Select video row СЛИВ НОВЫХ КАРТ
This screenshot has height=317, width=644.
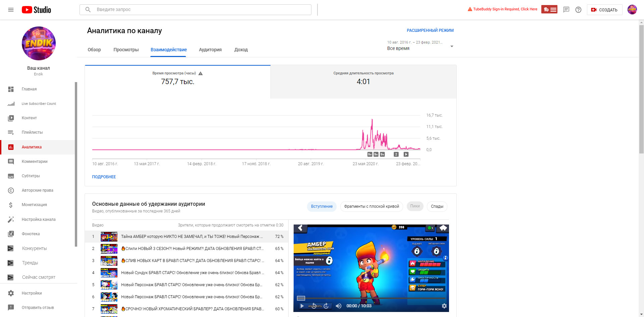(187, 261)
